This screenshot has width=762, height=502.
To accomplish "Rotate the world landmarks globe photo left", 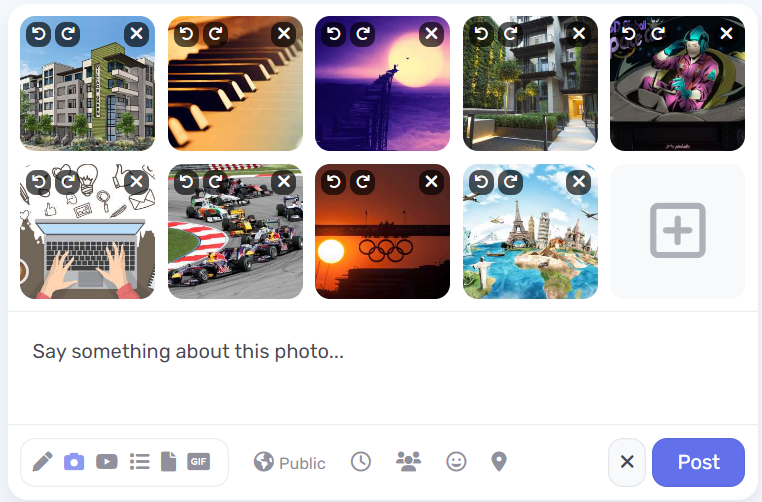I will tap(481, 182).
